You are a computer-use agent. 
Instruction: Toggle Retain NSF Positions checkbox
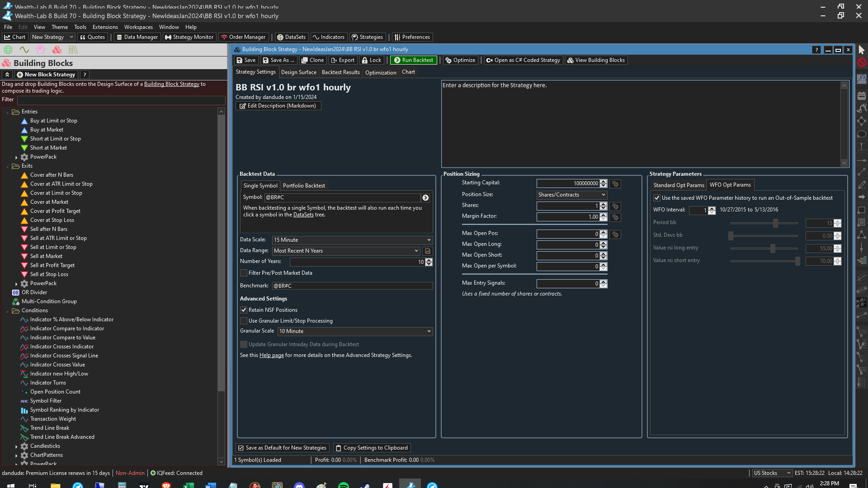244,310
